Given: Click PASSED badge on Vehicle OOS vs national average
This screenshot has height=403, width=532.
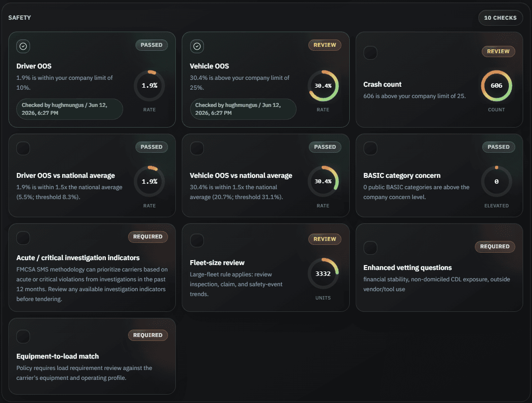Looking at the screenshot, I should pos(325,147).
